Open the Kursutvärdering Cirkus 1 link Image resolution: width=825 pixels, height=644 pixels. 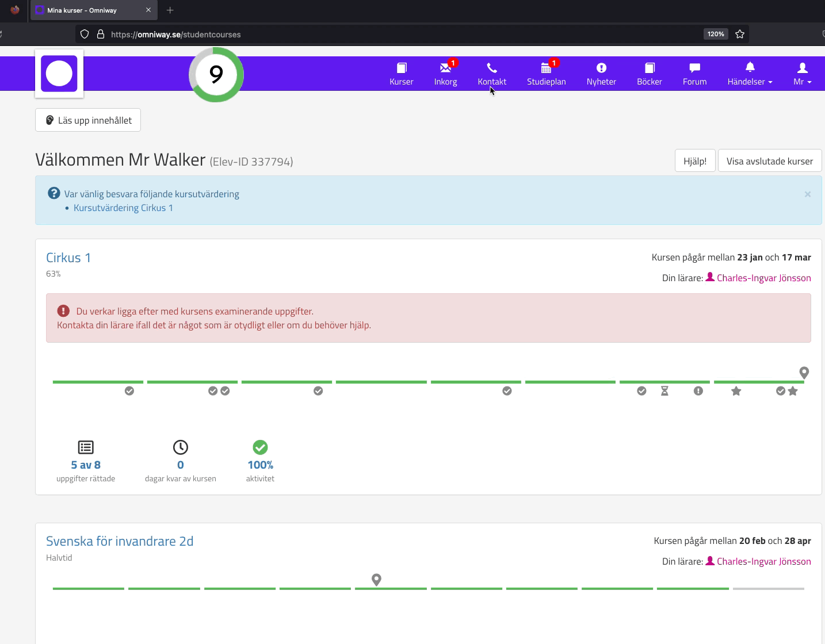(123, 208)
